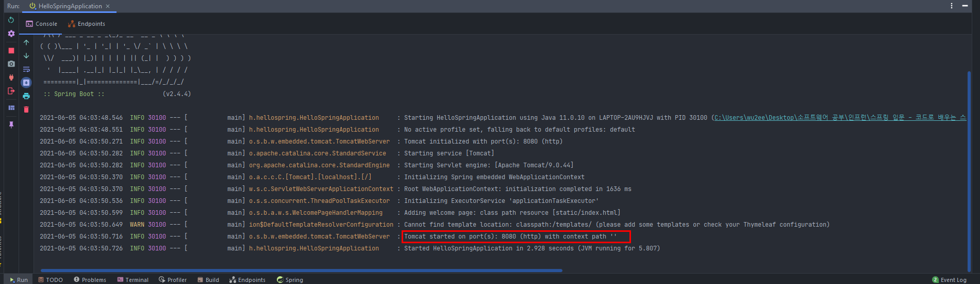Viewport: 980px width, 284px height.
Task: Rerun HelloSpringApplication with the rerun icon
Action: 11,20
